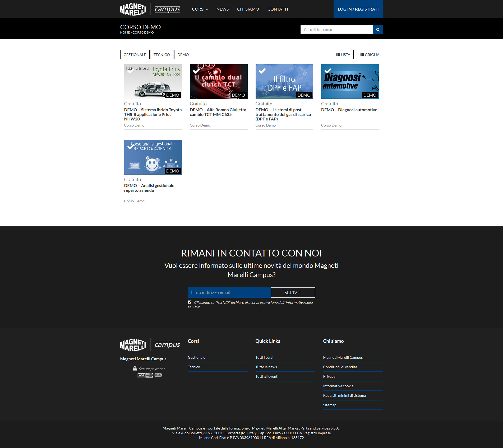503x448 pixels.
Task: Open Diagnosi automotive course thumbnail
Action: click(350, 81)
